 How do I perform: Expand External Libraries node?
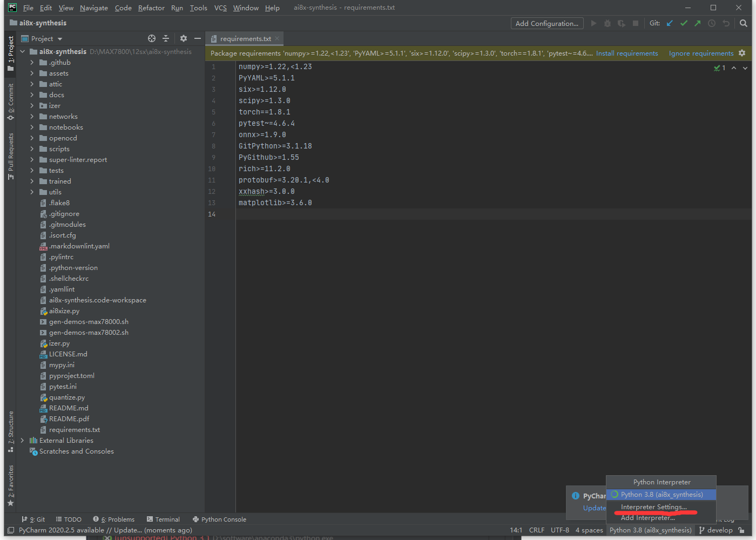[23, 441]
